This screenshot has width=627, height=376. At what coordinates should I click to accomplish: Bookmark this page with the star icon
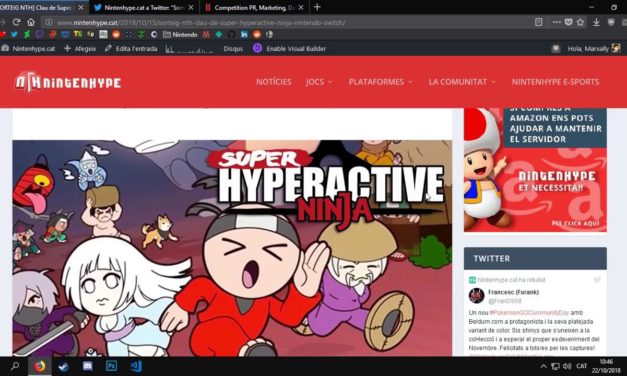tap(581, 22)
